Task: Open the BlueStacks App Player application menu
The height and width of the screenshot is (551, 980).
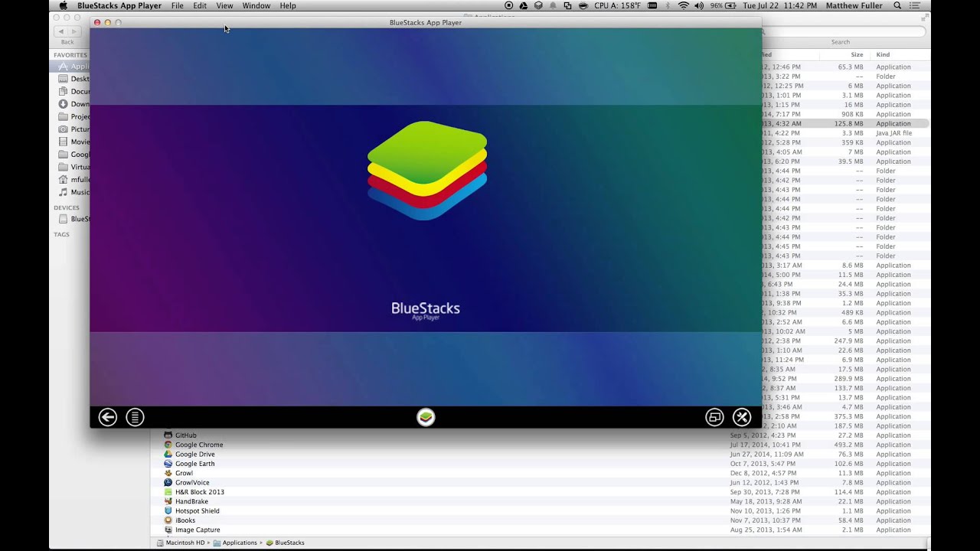Action: 119,5
